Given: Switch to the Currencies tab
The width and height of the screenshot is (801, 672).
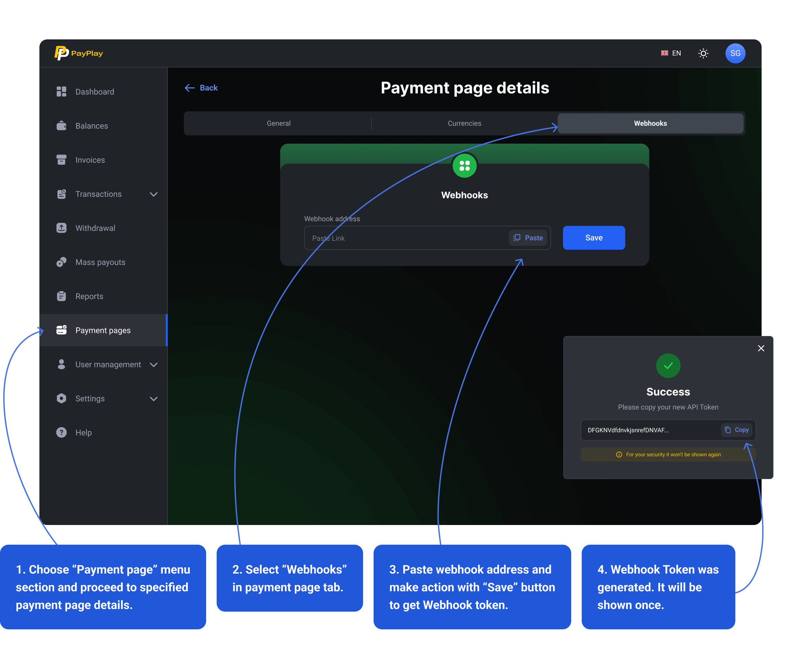Looking at the screenshot, I should point(464,123).
